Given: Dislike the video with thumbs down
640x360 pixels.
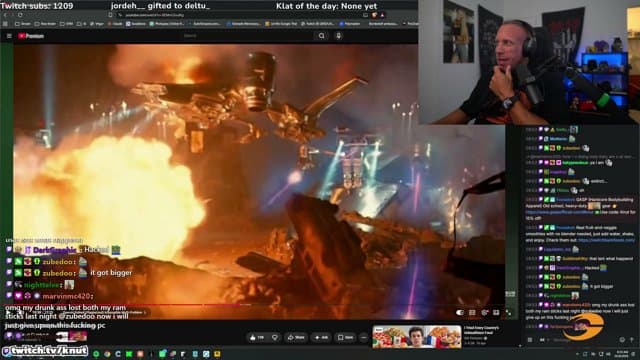Looking at the screenshot, I should click(275, 338).
